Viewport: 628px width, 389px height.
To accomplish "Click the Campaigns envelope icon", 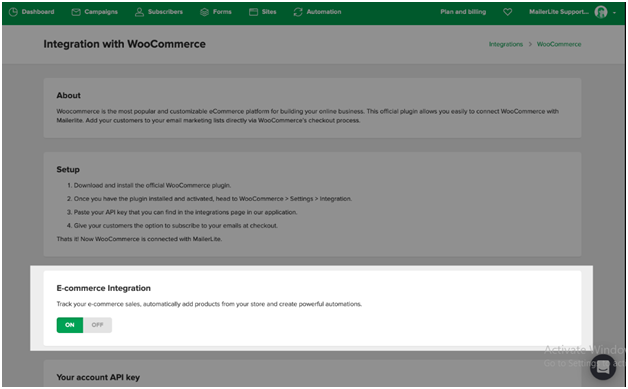I will coord(76,12).
